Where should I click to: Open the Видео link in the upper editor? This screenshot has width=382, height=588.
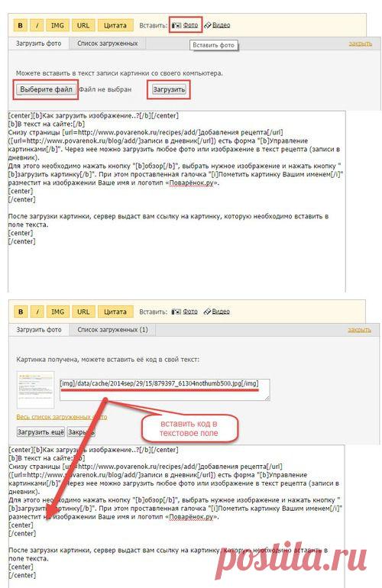pyautogui.click(x=222, y=25)
